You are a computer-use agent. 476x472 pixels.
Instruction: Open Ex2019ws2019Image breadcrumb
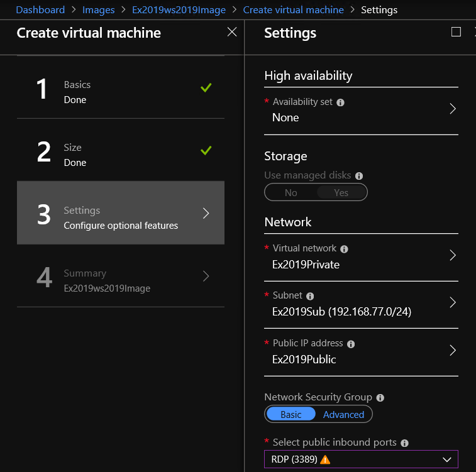[179, 10]
